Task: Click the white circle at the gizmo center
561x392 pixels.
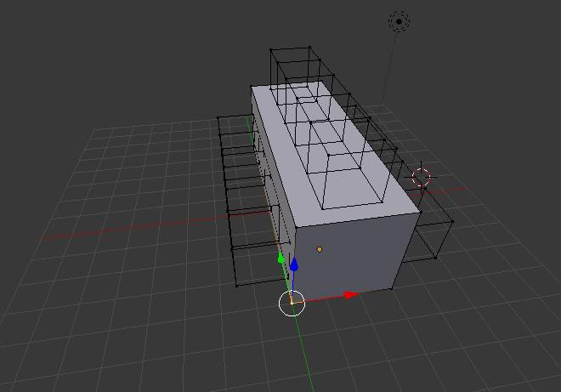Action: (292, 304)
